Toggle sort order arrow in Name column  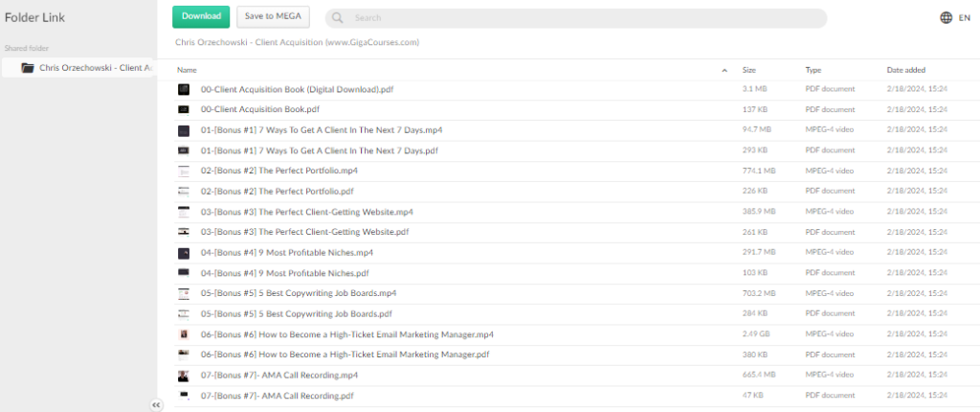(724, 70)
